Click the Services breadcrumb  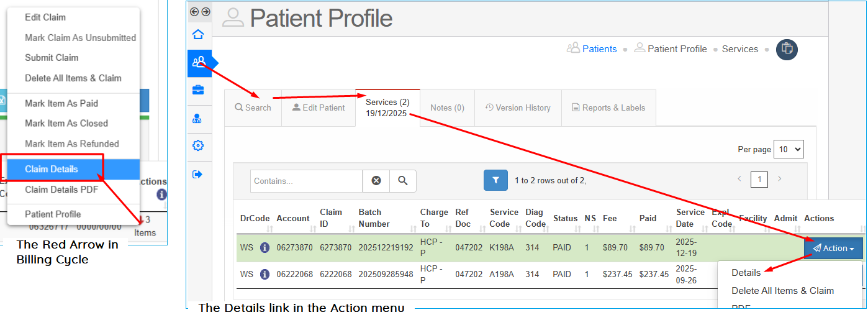coord(740,49)
